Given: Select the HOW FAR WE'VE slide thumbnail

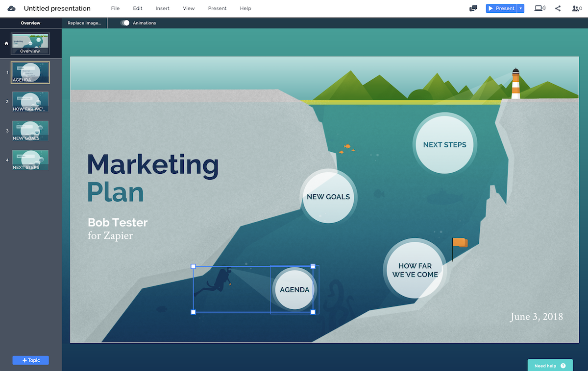Looking at the screenshot, I should coord(30,102).
